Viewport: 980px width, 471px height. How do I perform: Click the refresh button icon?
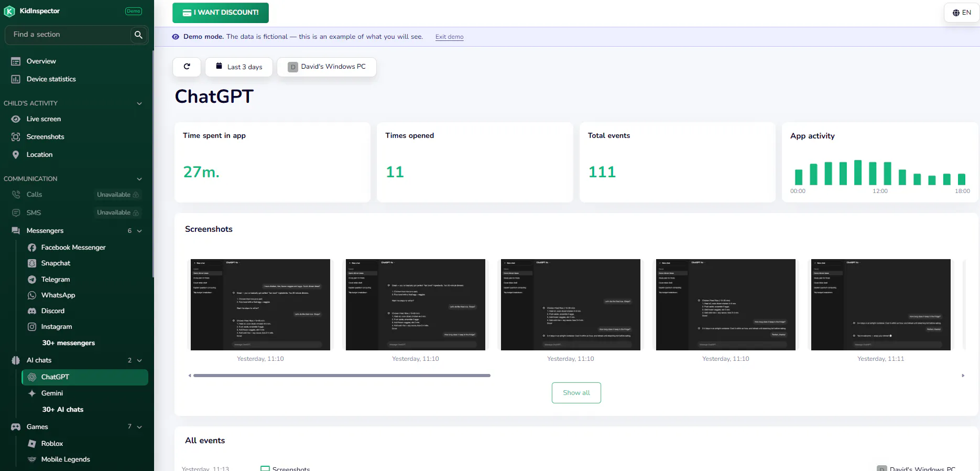point(187,67)
